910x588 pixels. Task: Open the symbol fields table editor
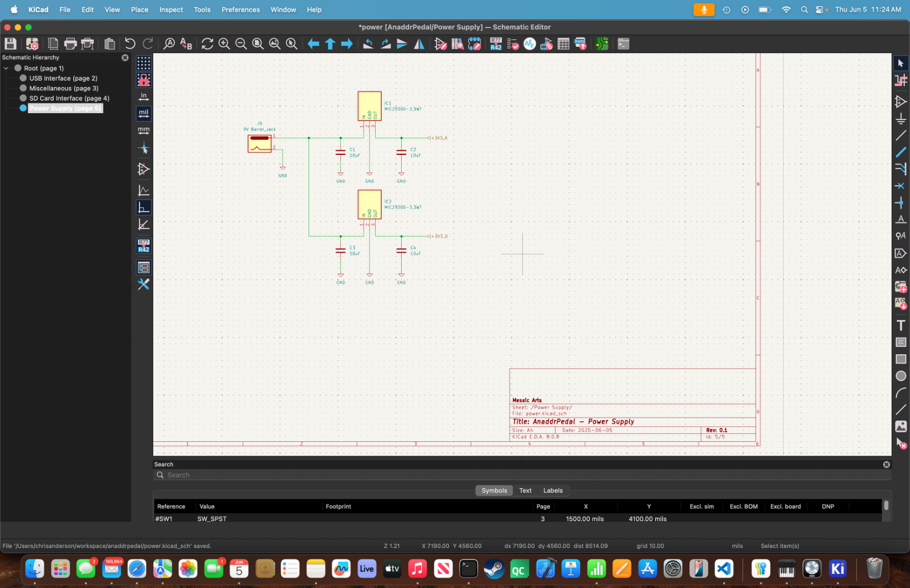(564, 43)
